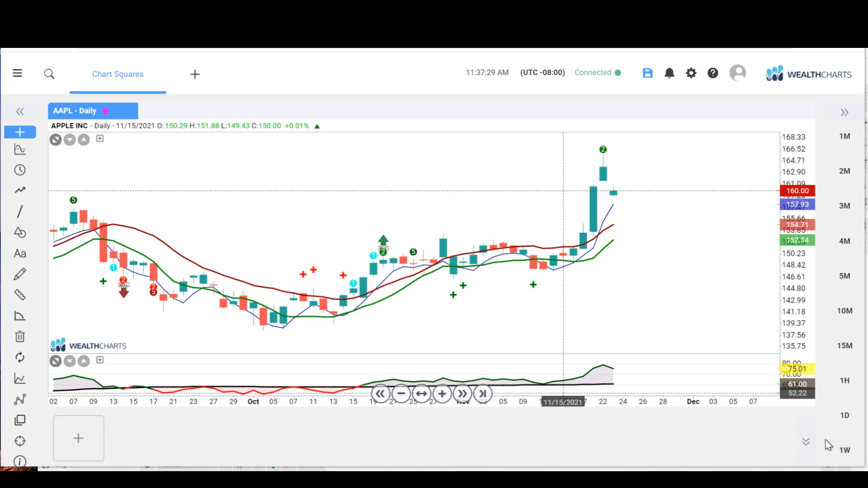
Task: Select the crosshair cursor tool
Action: click(x=20, y=132)
